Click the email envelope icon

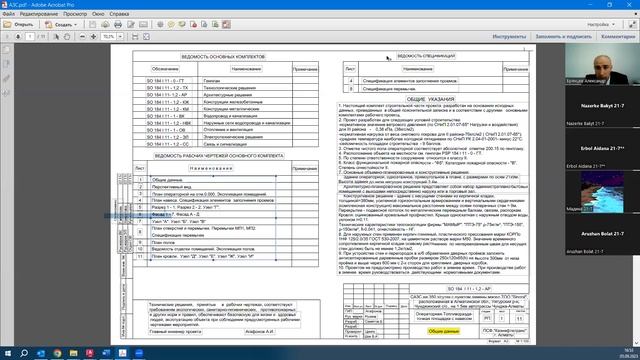tap(143, 24)
